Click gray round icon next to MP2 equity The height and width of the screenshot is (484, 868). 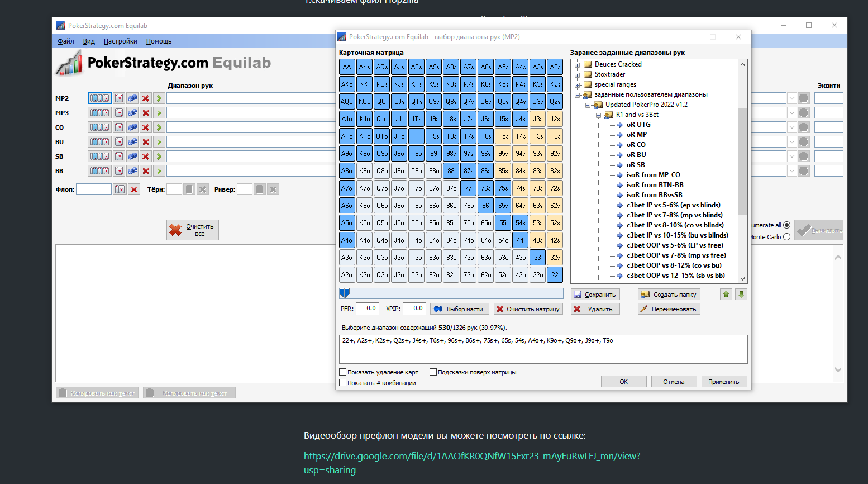[x=804, y=98]
